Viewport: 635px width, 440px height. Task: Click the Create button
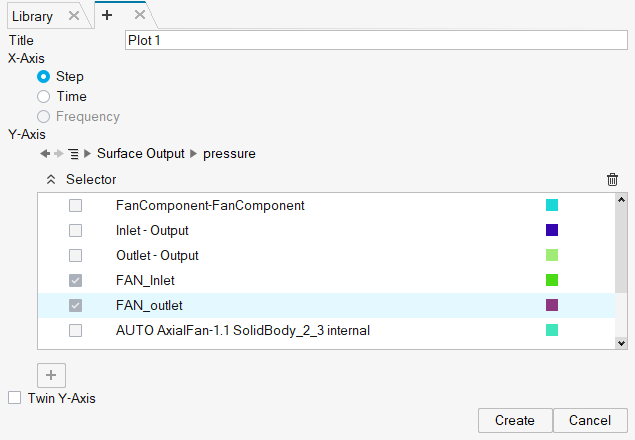[515, 420]
